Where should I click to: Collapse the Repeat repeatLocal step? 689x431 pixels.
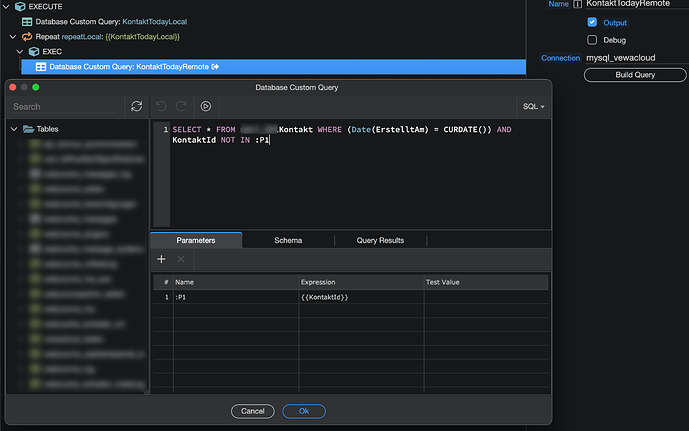point(13,37)
